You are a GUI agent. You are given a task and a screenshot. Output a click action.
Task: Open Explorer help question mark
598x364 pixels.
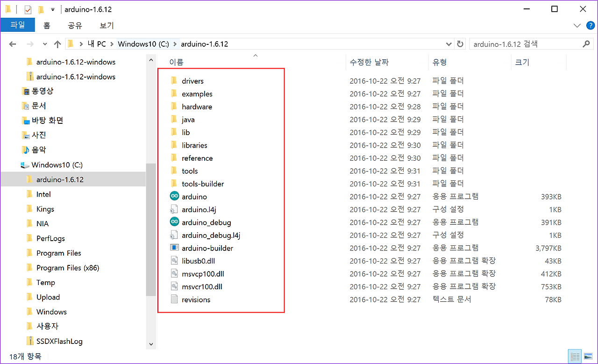tap(591, 25)
